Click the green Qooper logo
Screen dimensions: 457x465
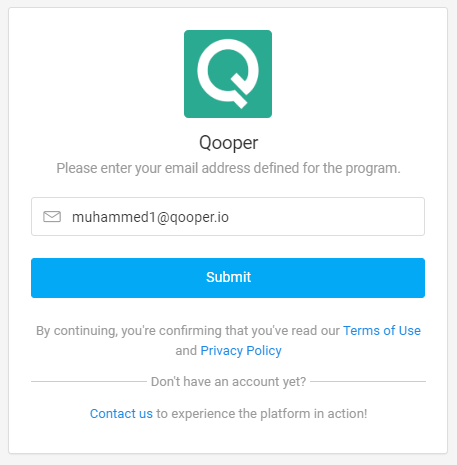(x=228, y=74)
